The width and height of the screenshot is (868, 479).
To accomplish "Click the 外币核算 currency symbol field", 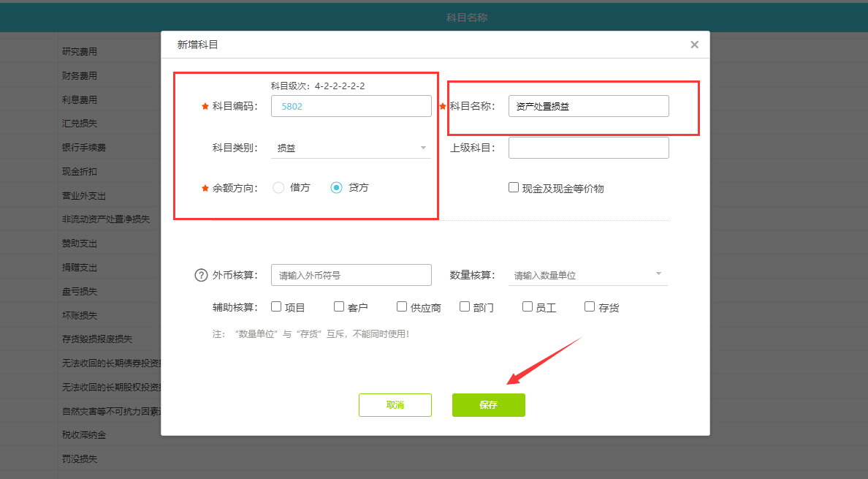I will 351,275.
